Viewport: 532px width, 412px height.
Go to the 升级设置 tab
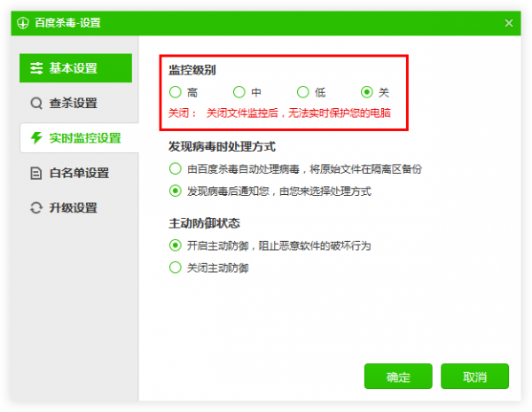pos(75,208)
